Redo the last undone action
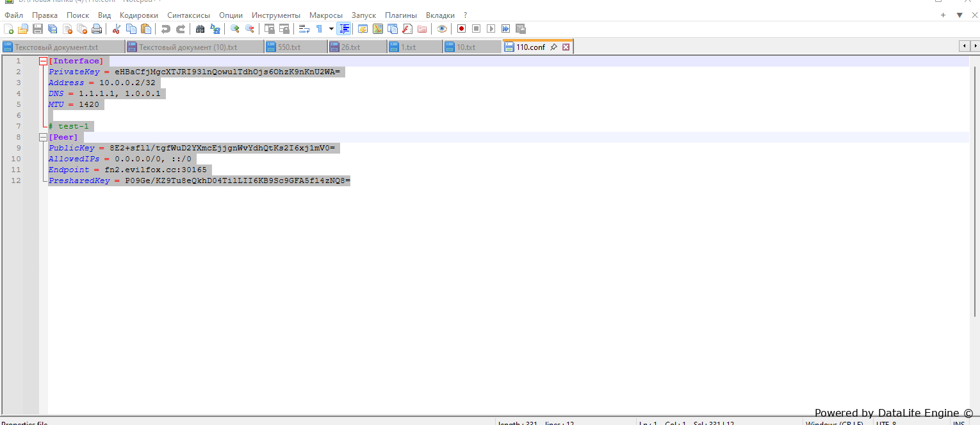Viewport: 980px width, 425px height. coord(181,29)
